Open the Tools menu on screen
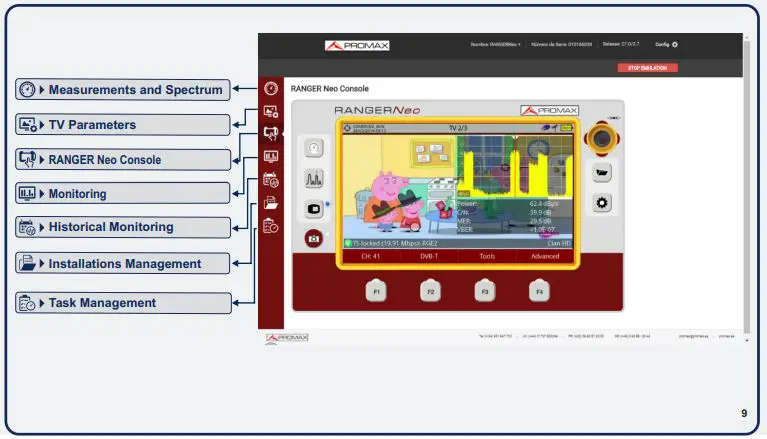Image resolution: width=767 pixels, height=439 pixels. 487,256
